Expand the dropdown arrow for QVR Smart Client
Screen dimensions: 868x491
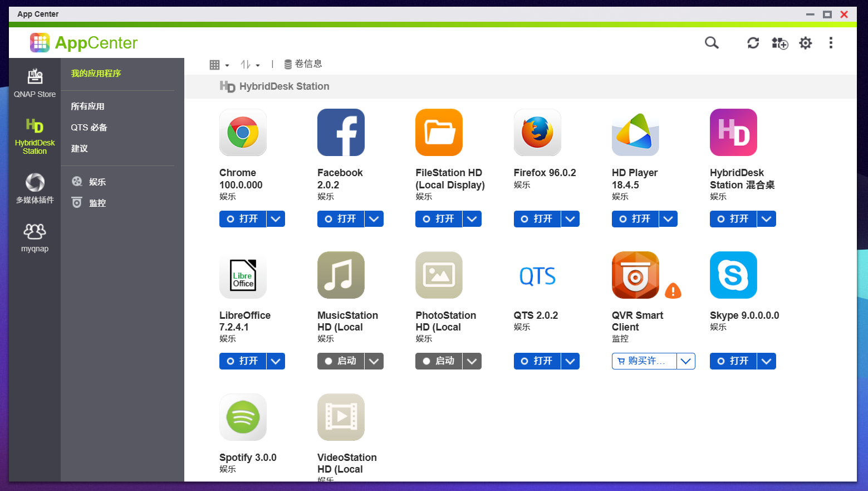pyautogui.click(x=686, y=361)
